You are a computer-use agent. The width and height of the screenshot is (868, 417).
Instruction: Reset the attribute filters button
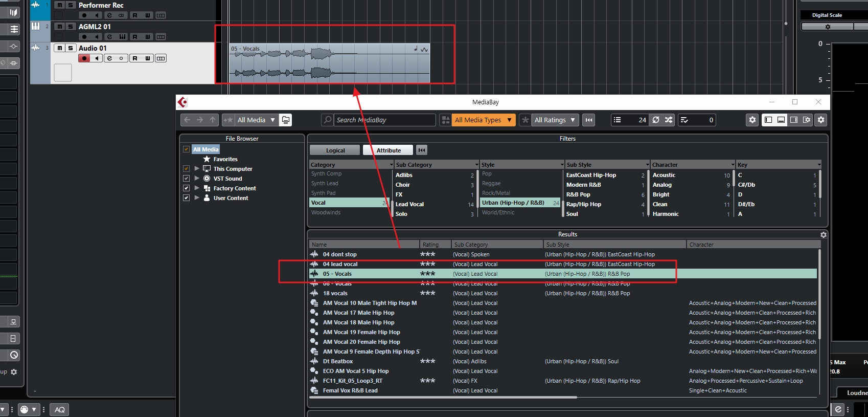click(422, 150)
